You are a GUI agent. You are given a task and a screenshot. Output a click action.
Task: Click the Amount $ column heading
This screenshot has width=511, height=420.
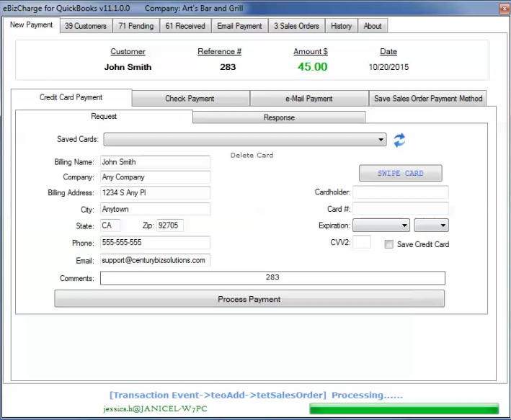coord(311,51)
